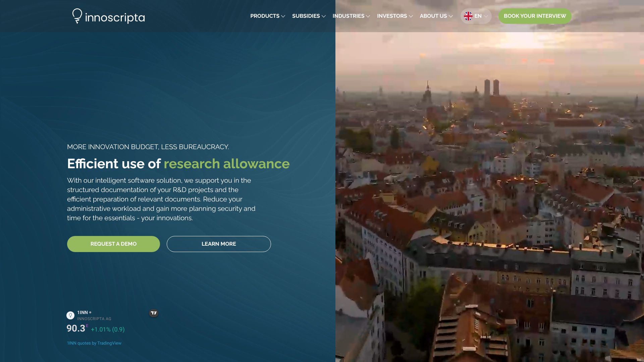Viewport: 644px width, 362px height.
Task: Click the TradingView logo badge
Action: click(x=154, y=313)
